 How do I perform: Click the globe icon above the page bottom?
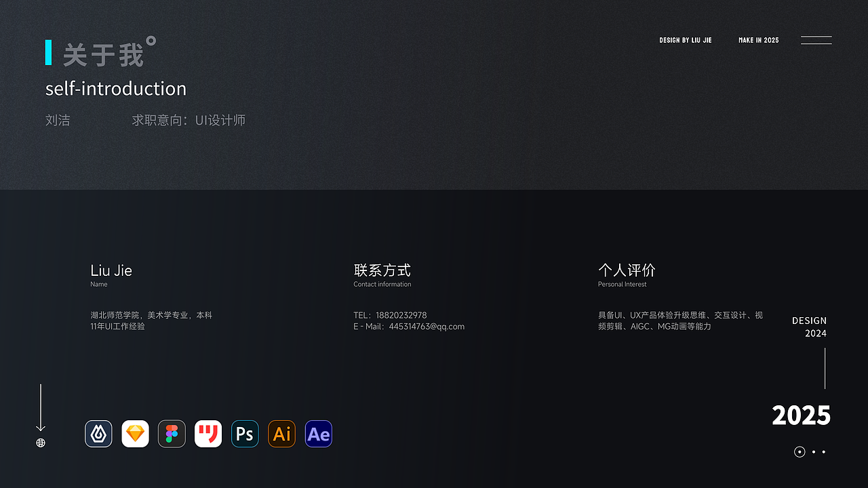click(x=40, y=443)
